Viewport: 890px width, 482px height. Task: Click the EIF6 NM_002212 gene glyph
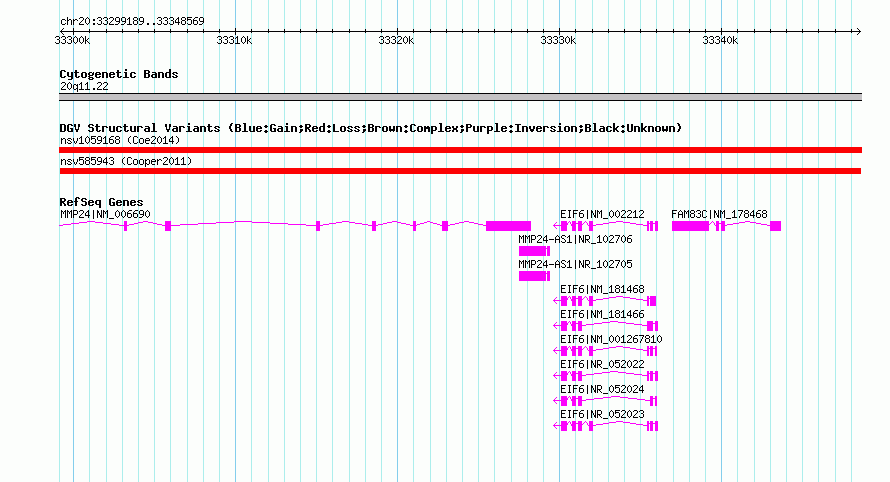point(606,226)
